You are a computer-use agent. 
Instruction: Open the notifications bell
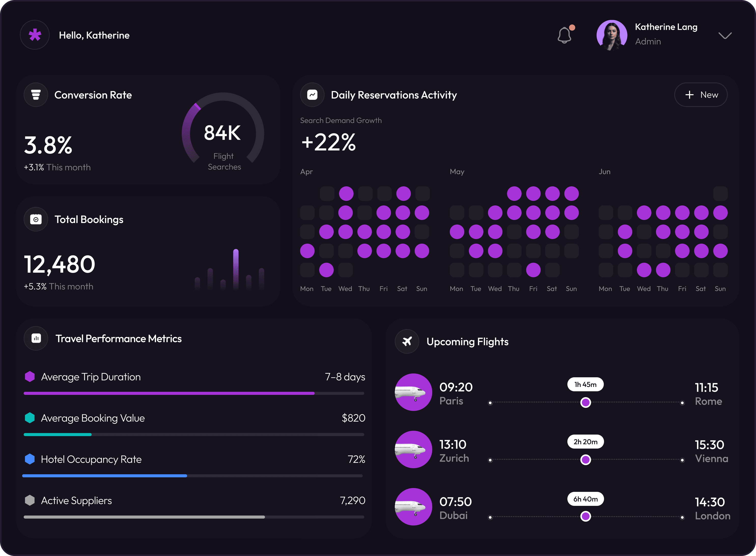pos(565,35)
